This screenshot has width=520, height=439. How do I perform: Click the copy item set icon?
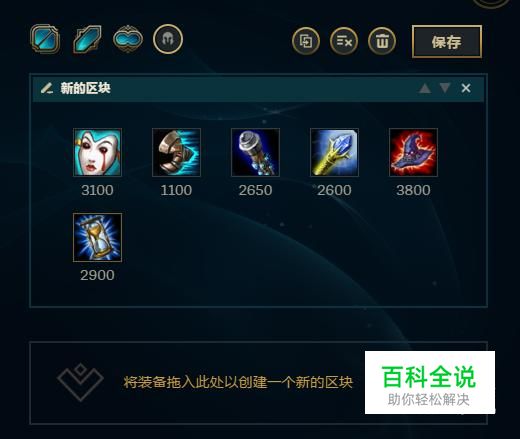(306, 41)
